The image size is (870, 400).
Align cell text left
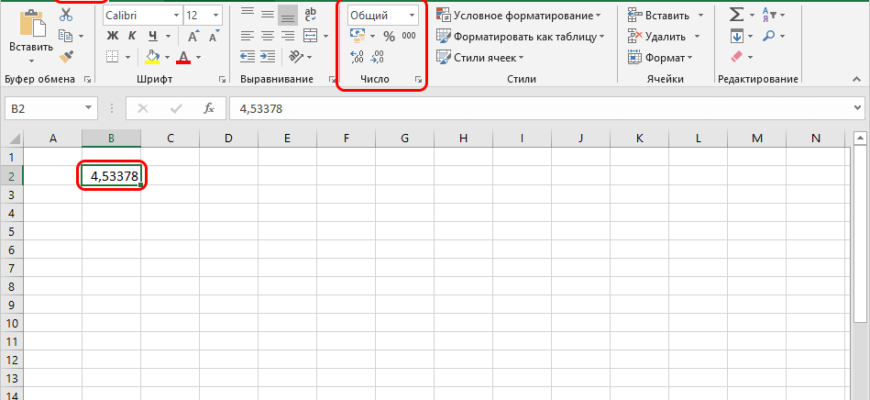(x=247, y=36)
